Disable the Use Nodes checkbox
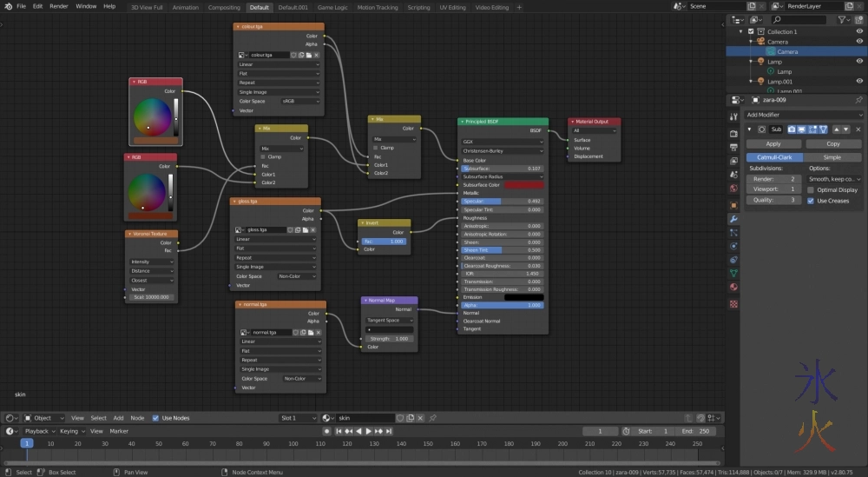Image resolution: width=868 pixels, height=477 pixels. point(156,418)
